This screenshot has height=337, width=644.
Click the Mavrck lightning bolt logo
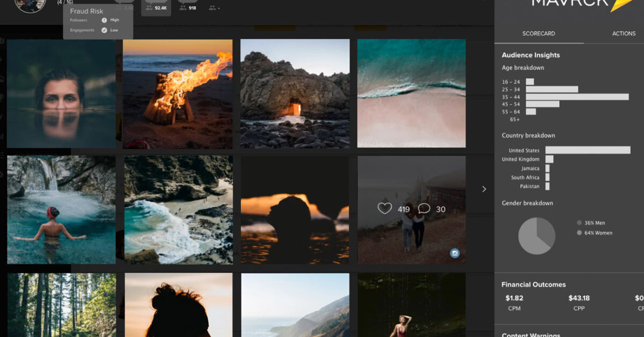click(621, 4)
